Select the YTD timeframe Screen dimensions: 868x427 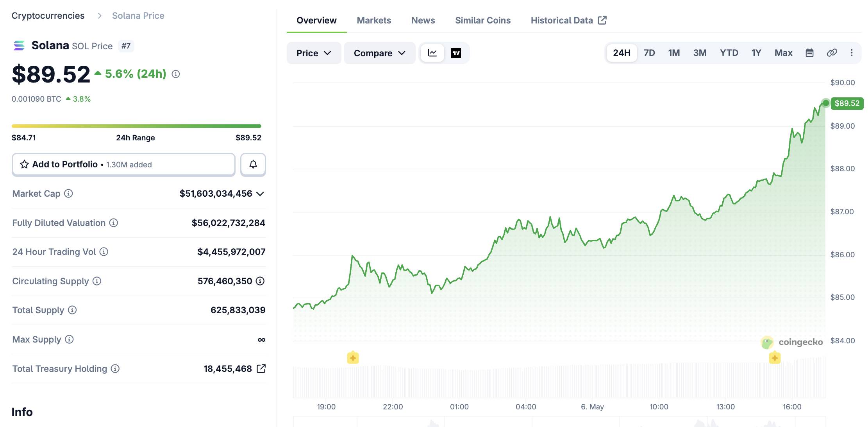click(x=729, y=53)
